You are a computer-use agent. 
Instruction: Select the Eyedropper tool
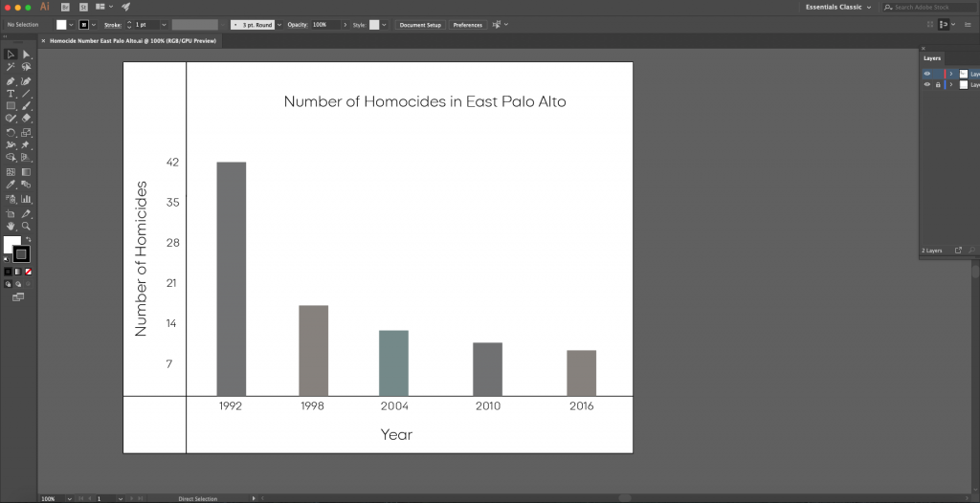tap(11, 185)
